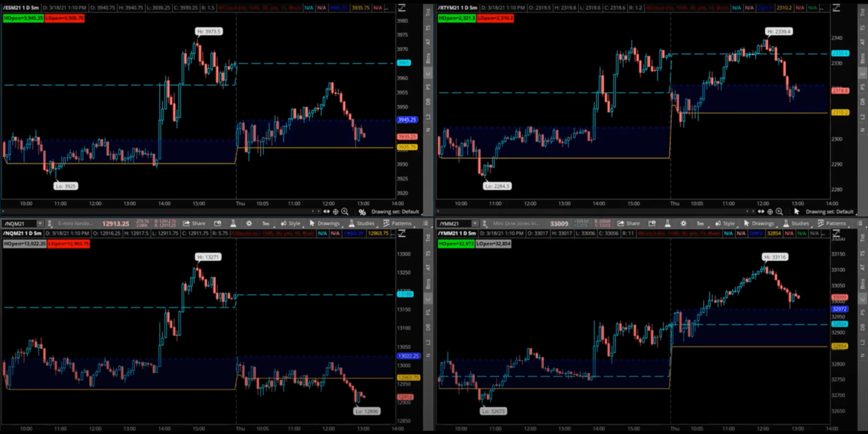Click the Lo: 12896 bubble on /NQM21
The image size is (868, 434).
click(x=367, y=411)
